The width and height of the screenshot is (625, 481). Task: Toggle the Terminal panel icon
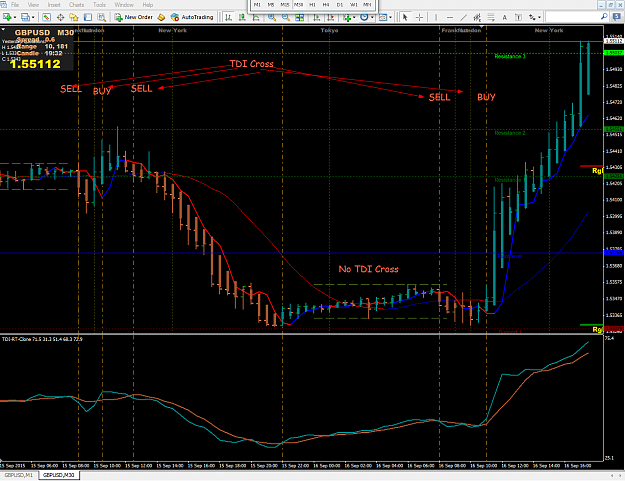88,17
